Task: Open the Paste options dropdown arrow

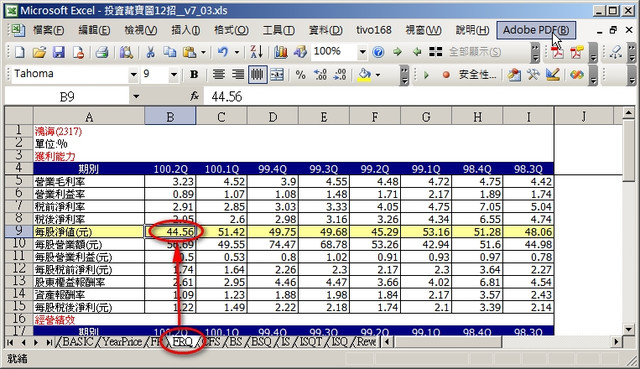Action: [x=203, y=52]
